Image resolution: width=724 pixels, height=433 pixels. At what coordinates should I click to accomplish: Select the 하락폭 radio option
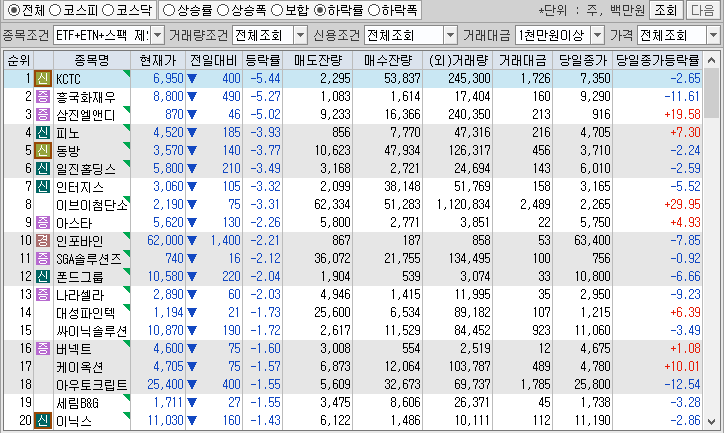tap(374, 10)
